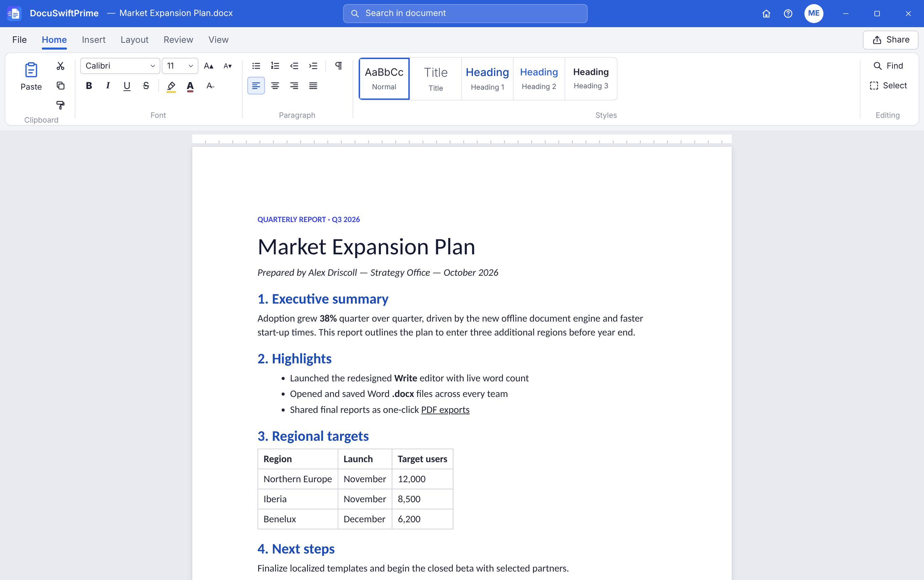Toggle bold formatting
The image size is (924, 580).
pyautogui.click(x=89, y=86)
